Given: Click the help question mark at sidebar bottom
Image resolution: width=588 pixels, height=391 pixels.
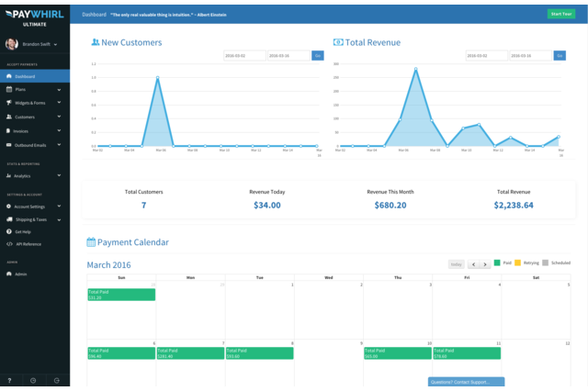Looking at the screenshot, I should point(10,380).
